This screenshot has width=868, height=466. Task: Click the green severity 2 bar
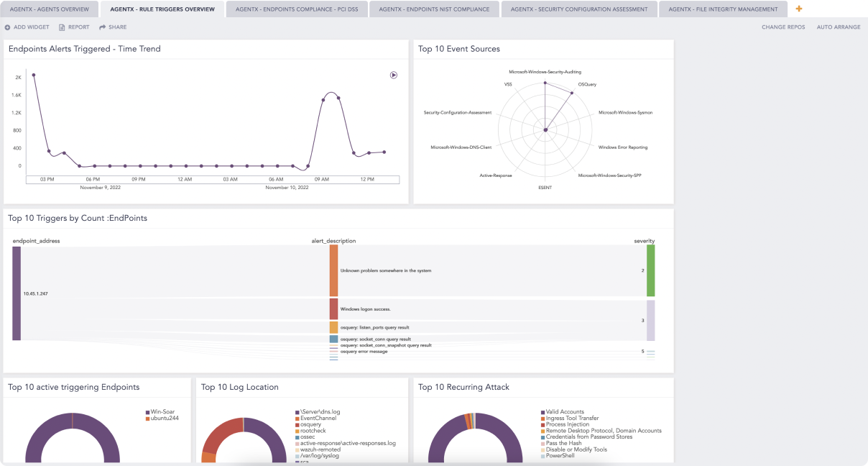[x=650, y=270]
